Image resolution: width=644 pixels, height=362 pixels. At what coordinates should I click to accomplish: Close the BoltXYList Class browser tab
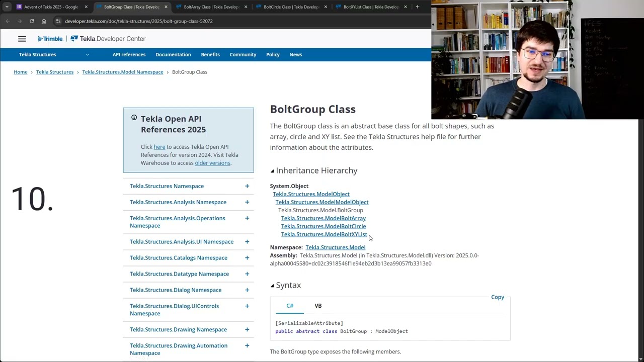point(406,7)
